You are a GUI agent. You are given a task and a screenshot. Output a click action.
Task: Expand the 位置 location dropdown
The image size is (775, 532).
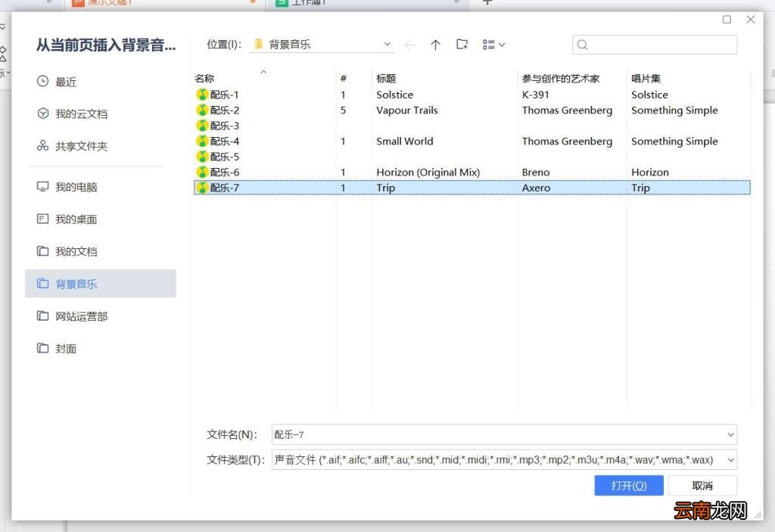[387, 45]
